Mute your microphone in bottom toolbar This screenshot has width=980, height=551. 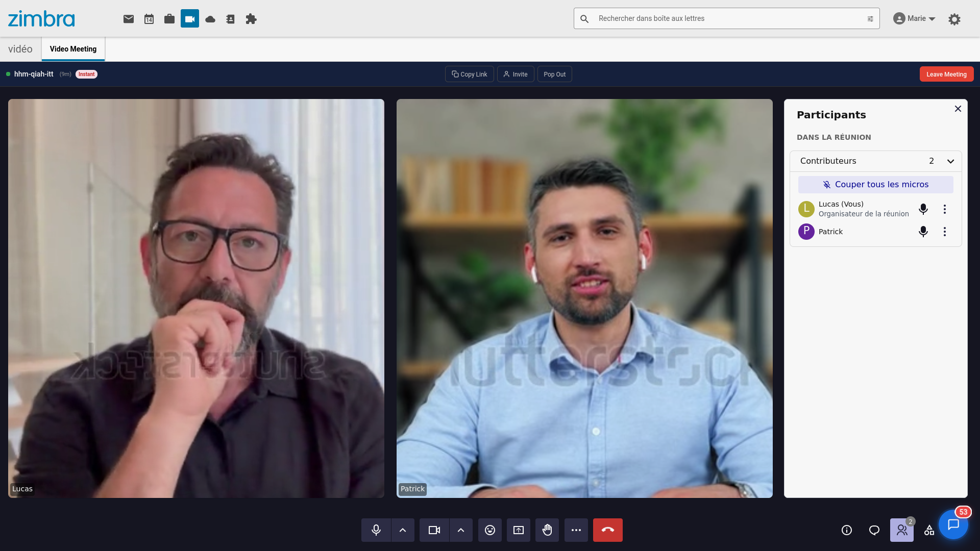pyautogui.click(x=376, y=530)
